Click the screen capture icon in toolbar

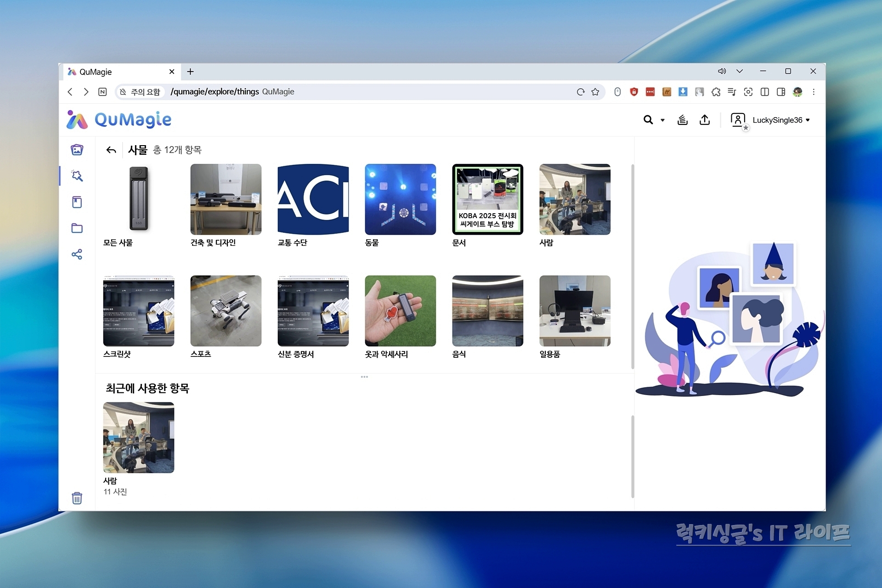coord(748,92)
